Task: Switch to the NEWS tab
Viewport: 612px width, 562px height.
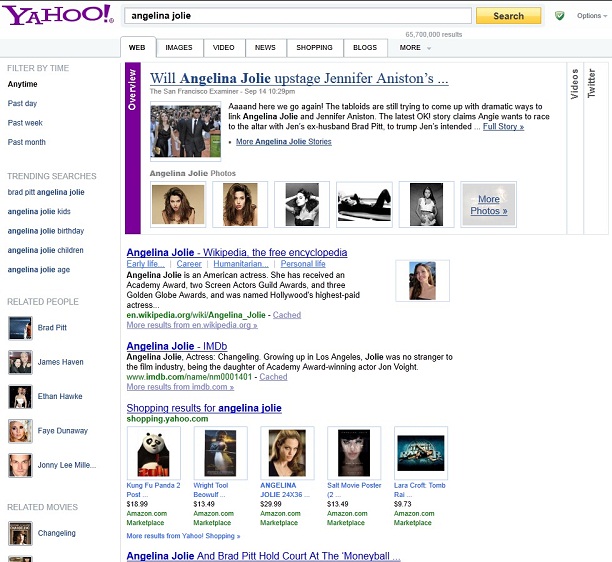Action: click(265, 48)
